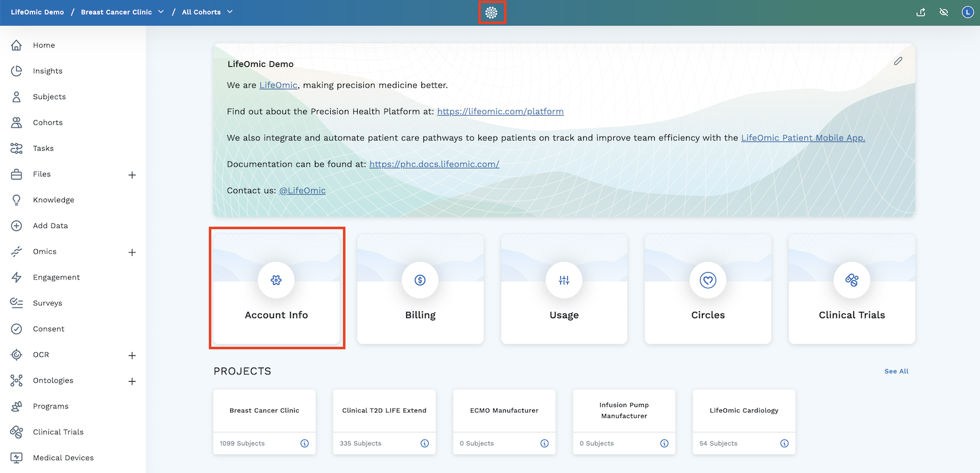Click the Usage sliders icon on card

[564, 280]
